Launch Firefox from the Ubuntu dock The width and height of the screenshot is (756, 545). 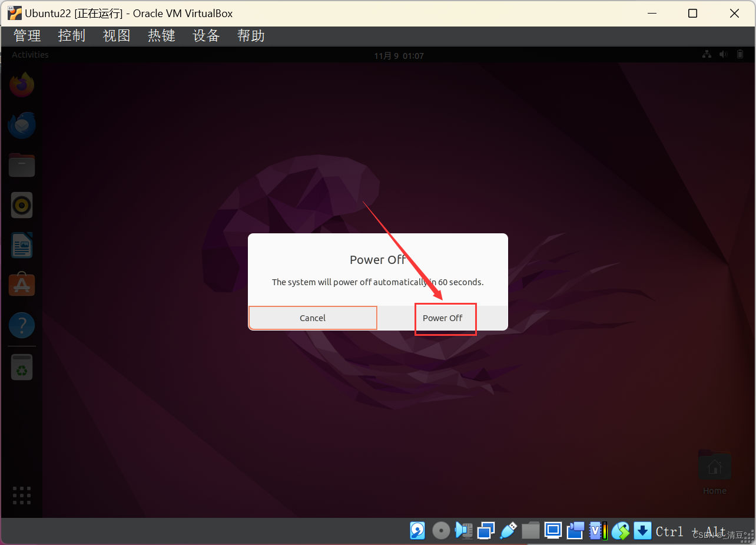point(22,85)
